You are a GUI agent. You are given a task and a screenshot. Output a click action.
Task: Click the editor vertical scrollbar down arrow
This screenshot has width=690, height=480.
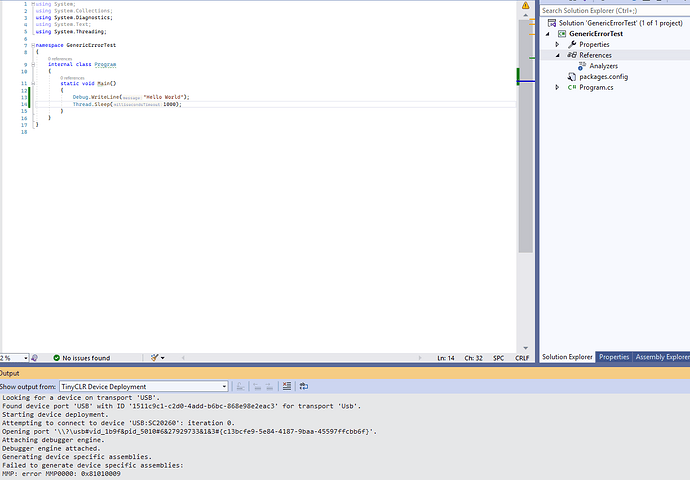(x=525, y=348)
